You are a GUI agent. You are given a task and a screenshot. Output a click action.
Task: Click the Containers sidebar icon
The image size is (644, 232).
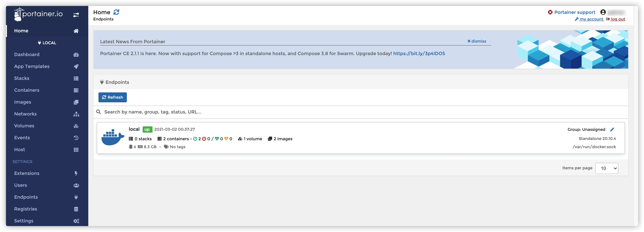point(76,90)
